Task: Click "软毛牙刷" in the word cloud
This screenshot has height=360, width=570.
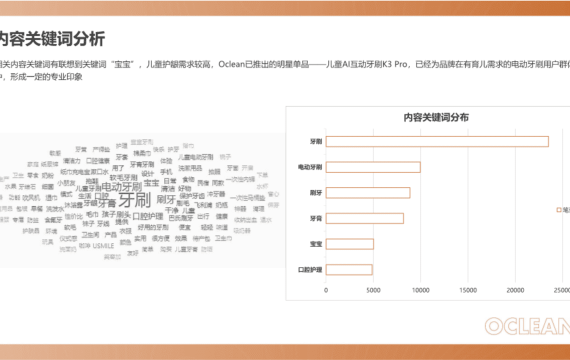Action: [x=123, y=177]
